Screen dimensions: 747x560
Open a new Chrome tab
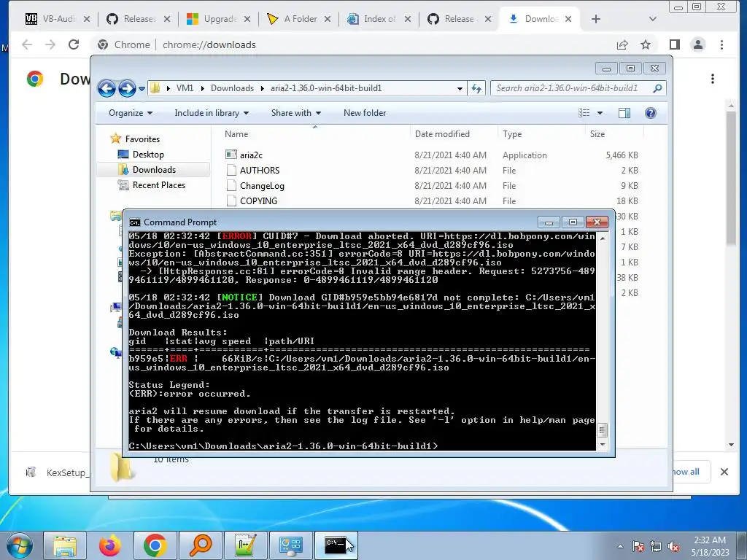(x=596, y=19)
